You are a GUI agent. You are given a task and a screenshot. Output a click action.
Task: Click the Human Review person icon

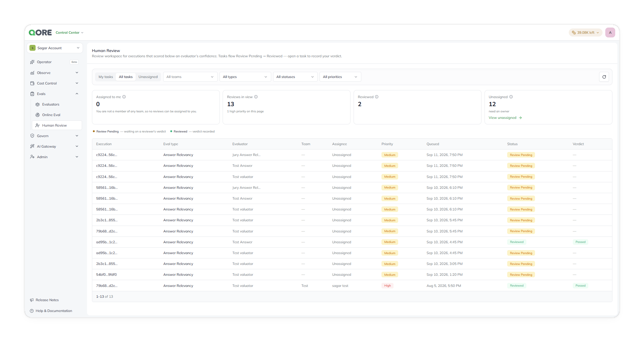[37, 125]
